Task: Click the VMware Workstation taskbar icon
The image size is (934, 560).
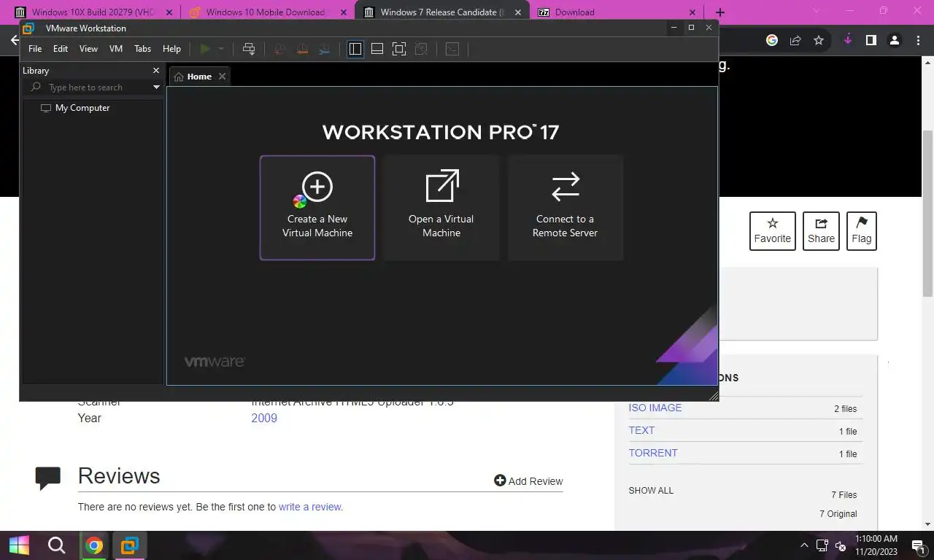Action: pyautogui.click(x=130, y=545)
